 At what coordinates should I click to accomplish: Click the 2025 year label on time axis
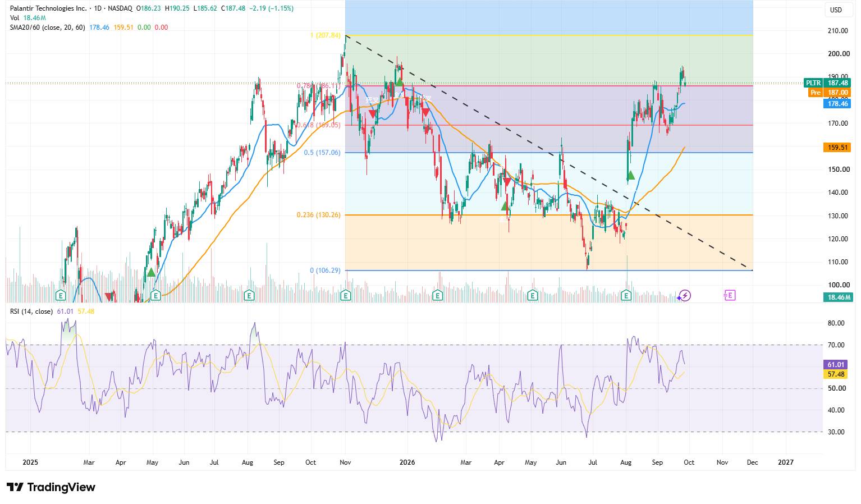pyautogui.click(x=30, y=462)
